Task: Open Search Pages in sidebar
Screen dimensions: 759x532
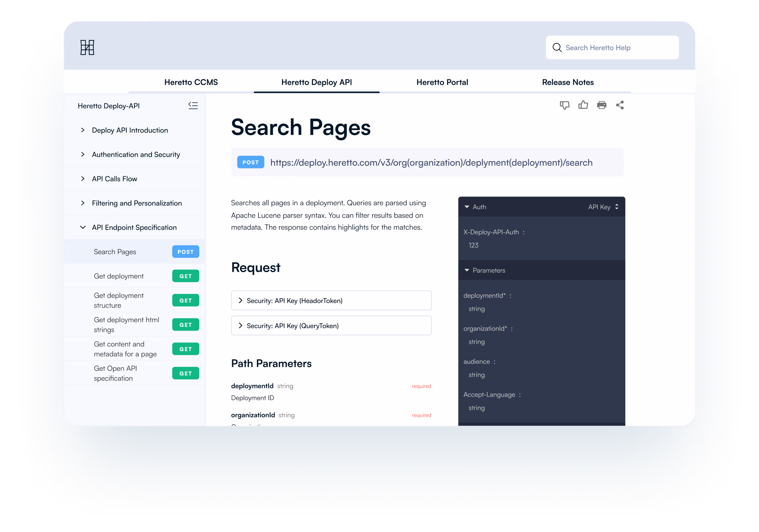Action: coord(115,252)
